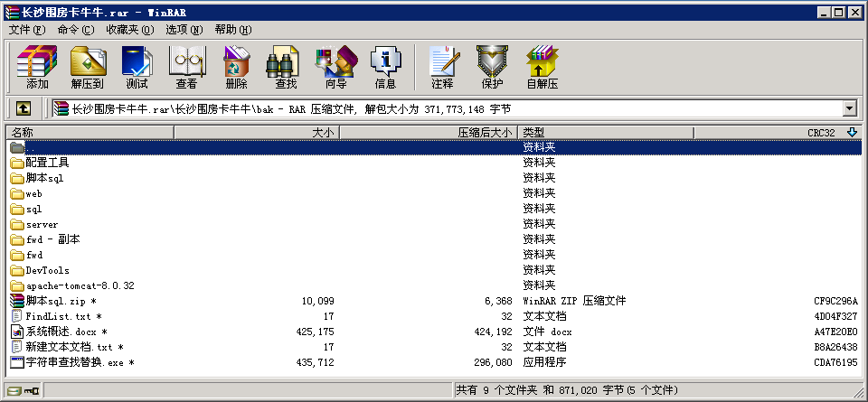Screen dimensions: 868x402
Task: Click the Test (测试) archive icon
Action: point(137,67)
